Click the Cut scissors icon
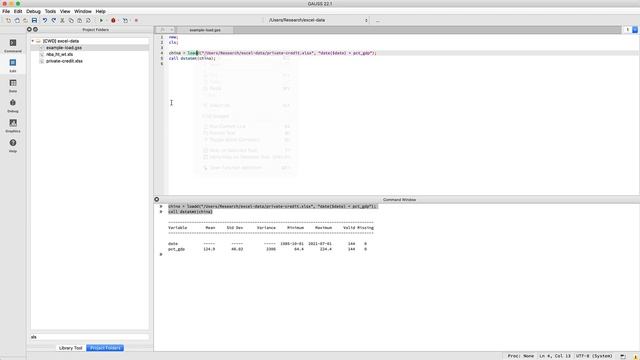This screenshot has height=360, width=640. 62,20
